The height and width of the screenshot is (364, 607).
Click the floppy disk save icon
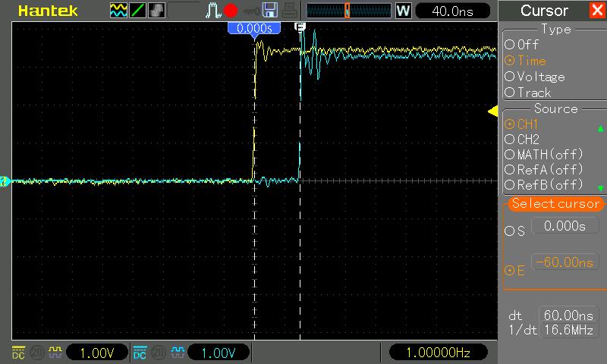270,11
